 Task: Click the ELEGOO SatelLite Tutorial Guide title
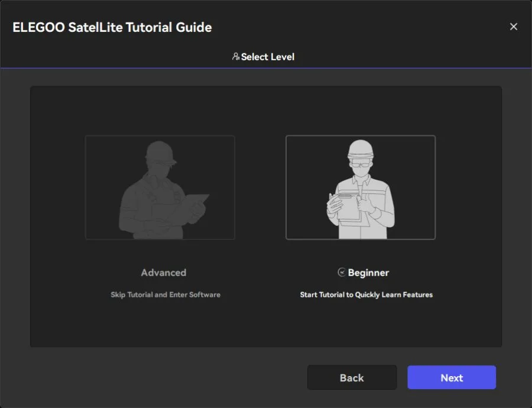click(112, 27)
